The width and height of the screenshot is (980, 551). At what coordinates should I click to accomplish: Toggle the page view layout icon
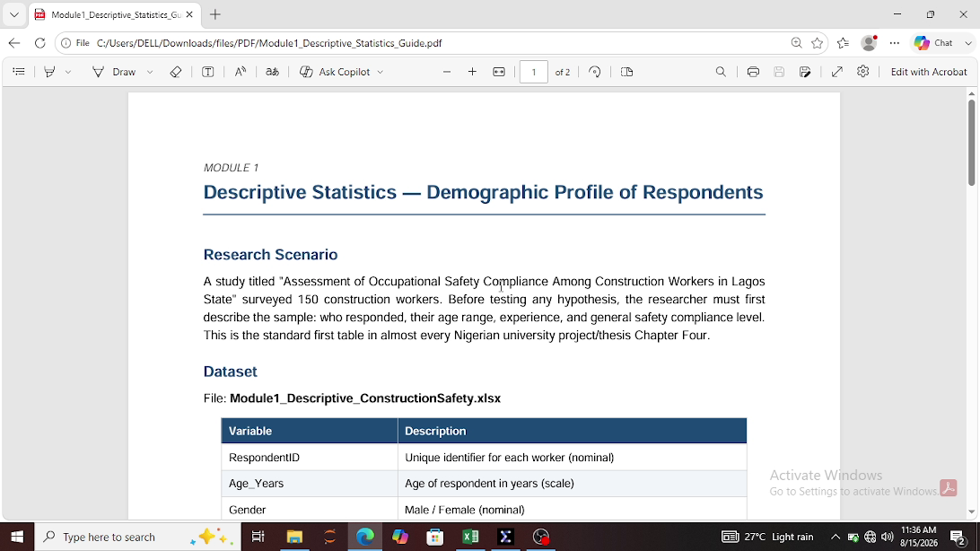tap(627, 72)
